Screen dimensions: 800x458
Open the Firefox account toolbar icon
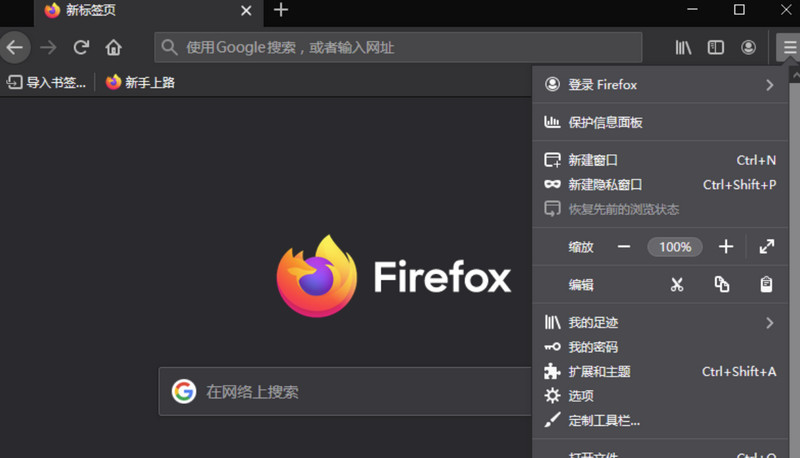point(748,47)
